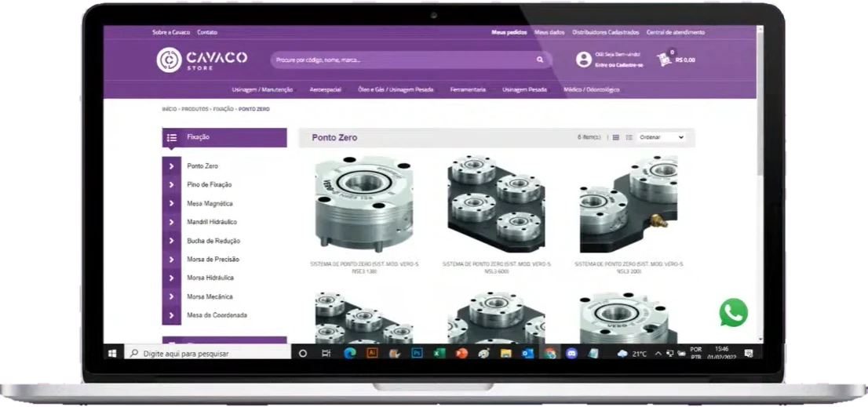The height and width of the screenshot is (407, 868).
Task: Open the Sobre a Cavaco link
Action: tap(171, 33)
